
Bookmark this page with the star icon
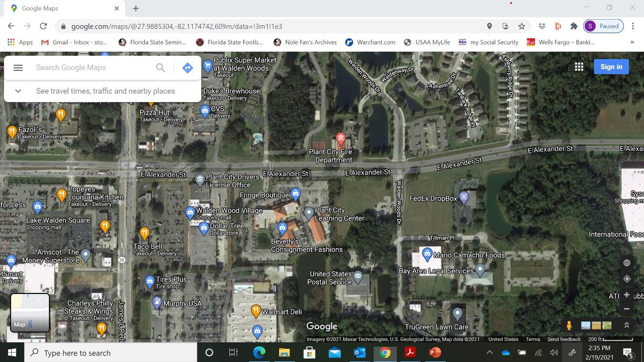521,26
